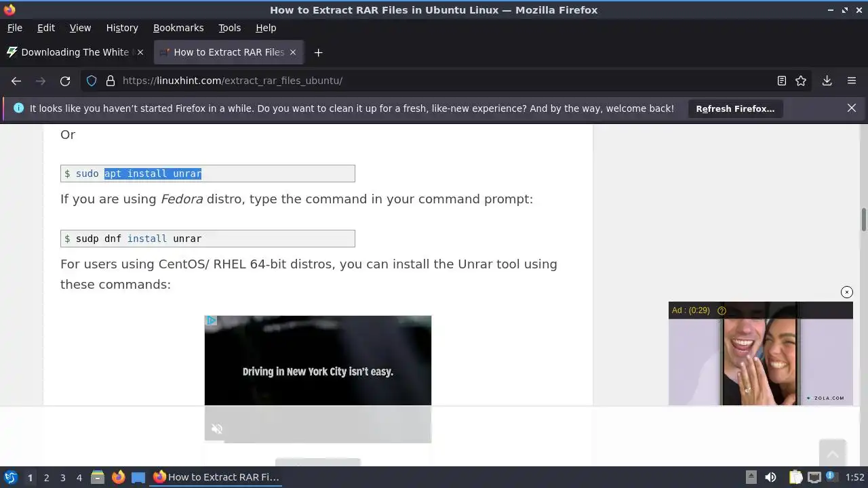Screen dimensions: 868x488
Task: Open a new tab with plus button
Action: (x=318, y=52)
